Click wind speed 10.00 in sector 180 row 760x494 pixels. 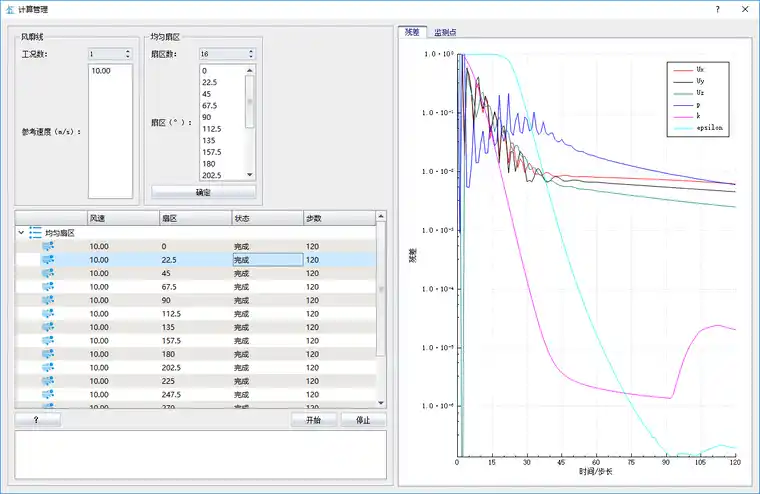click(x=99, y=354)
